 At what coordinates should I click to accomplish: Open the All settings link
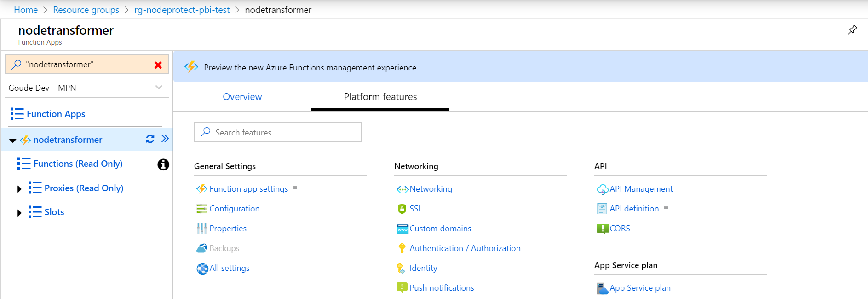[230, 268]
